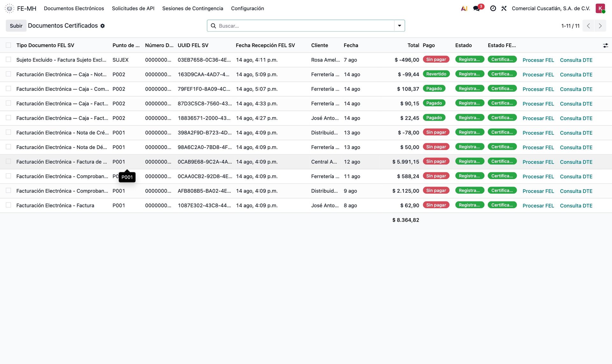Open the FE-MH app home icon
The height and width of the screenshot is (364, 612).
[x=10, y=8]
